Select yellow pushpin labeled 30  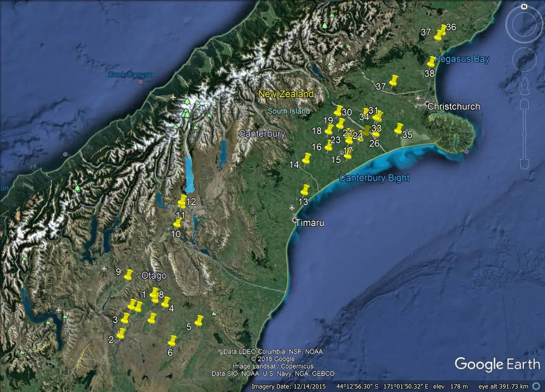(338, 111)
